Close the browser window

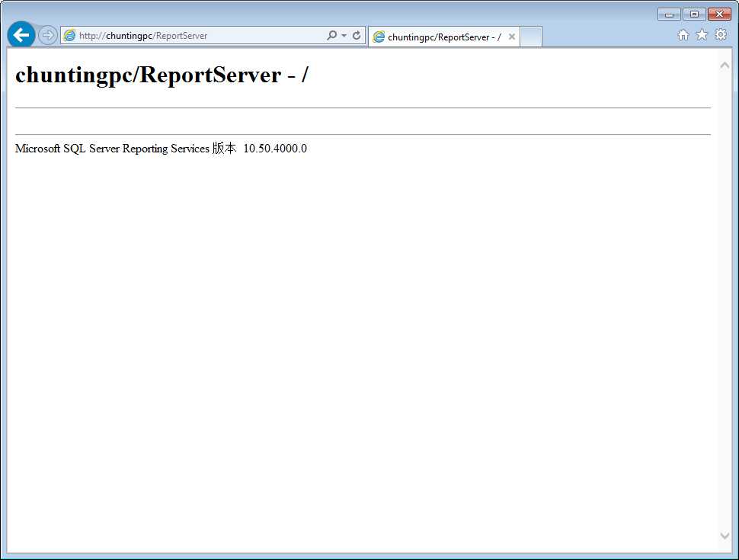coord(720,14)
